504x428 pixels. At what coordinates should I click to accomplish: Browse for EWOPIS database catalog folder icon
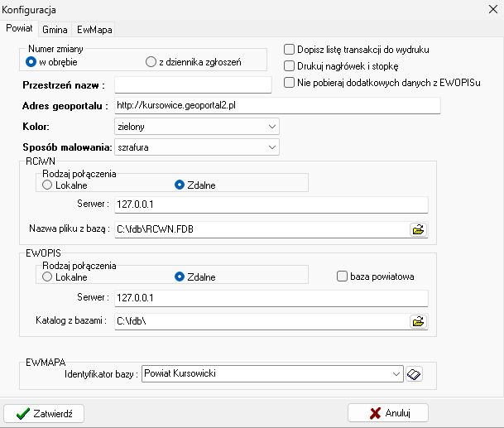tap(418, 321)
